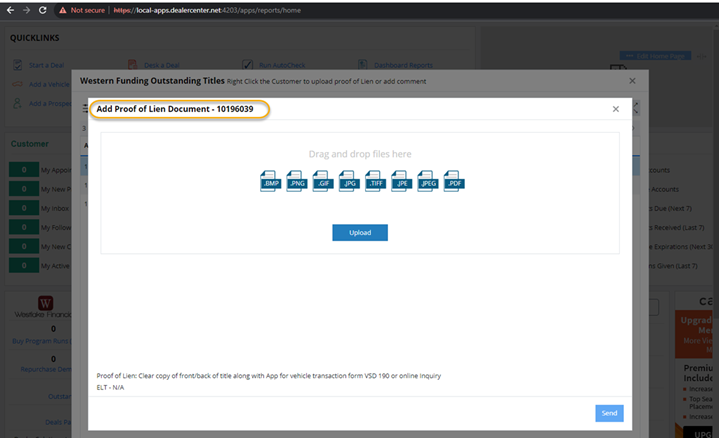
Task: Open Dashboard Reports quicklink
Action: (404, 66)
